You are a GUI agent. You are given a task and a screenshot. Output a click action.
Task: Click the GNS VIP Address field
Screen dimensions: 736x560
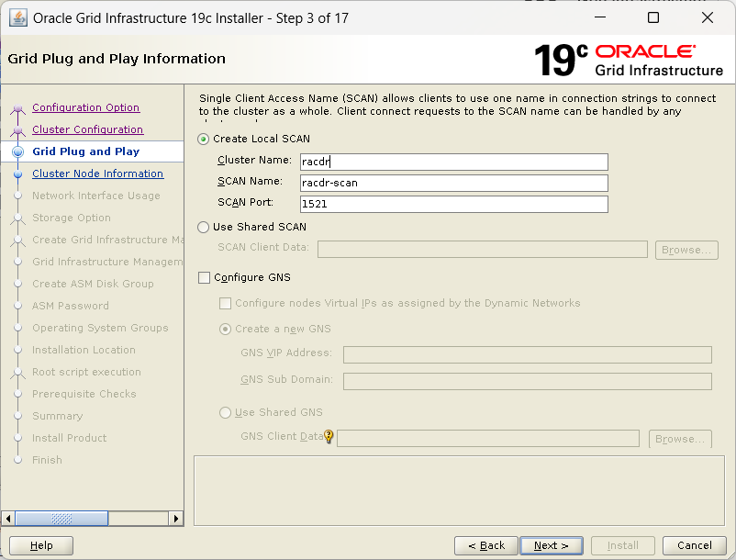pos(528,355)
